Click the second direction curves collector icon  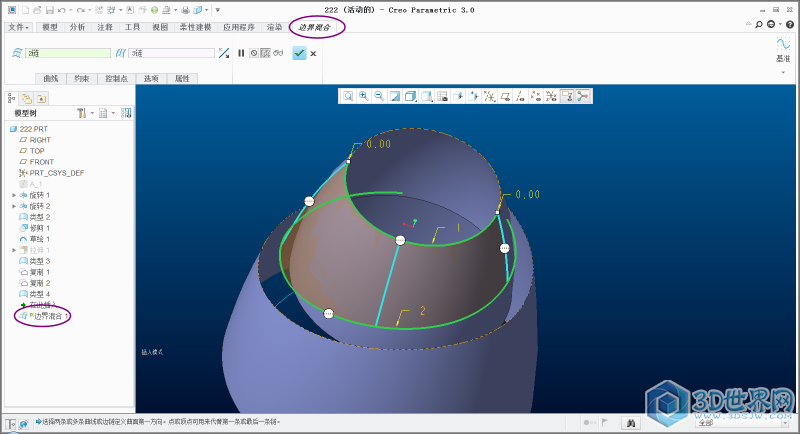(x=120, y=53)
